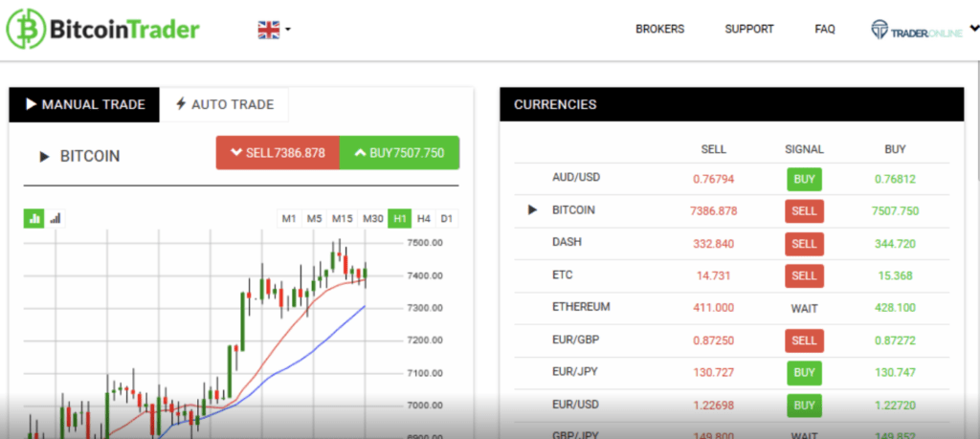The height and width of the screenshot is (439, 980).
Task: Select the EUR/GBP currency row
Action: (732, 340)
